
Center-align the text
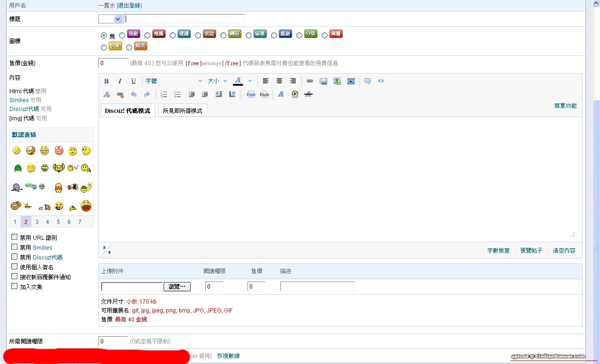coord(279,81)
